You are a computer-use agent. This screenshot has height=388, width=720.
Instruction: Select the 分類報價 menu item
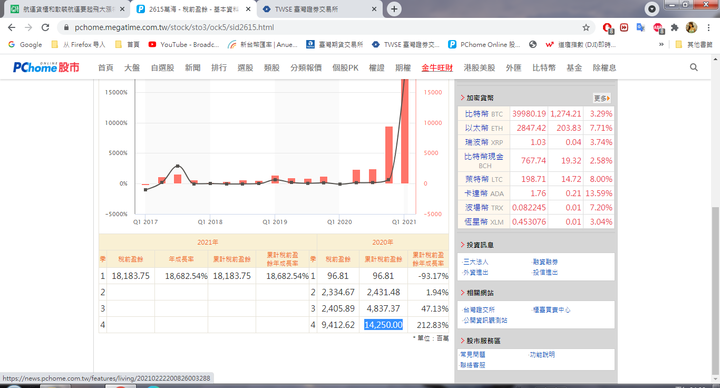[x=306, y=67]
